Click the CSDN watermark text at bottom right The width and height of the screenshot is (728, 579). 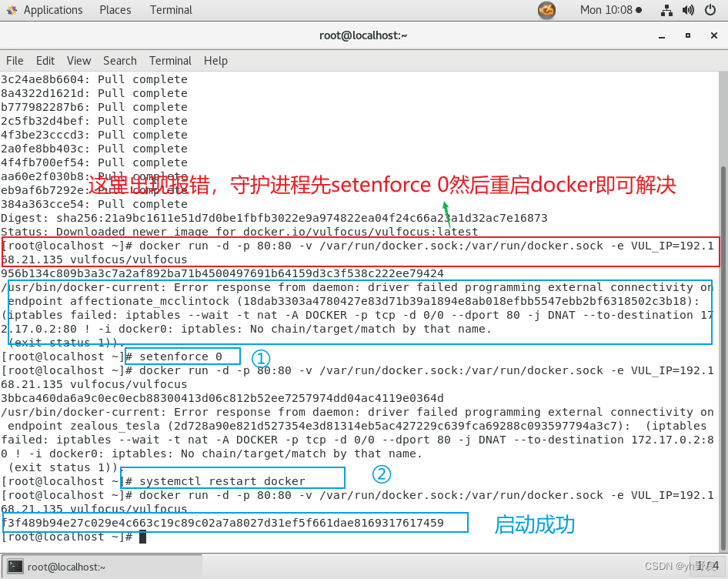point(675,566)
